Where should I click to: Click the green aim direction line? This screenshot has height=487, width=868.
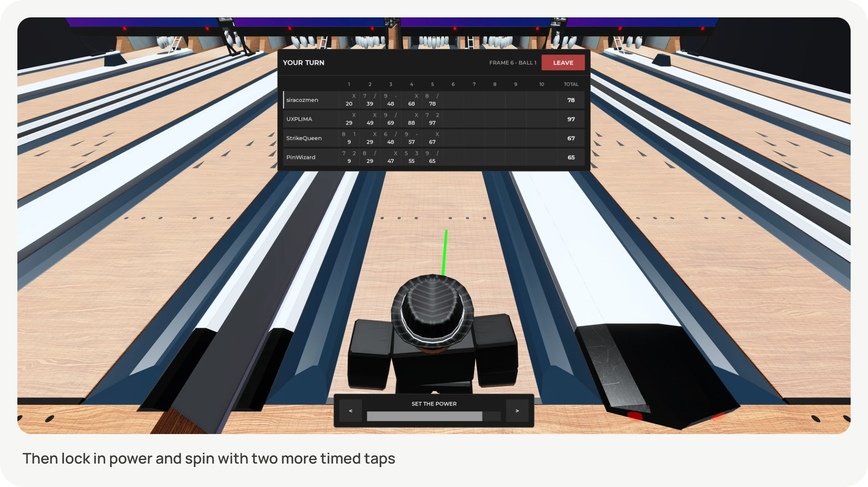click(444, 253)
